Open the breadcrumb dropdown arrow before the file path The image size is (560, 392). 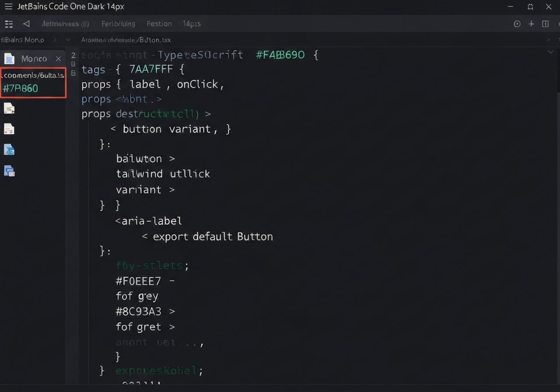pos(68,40)
